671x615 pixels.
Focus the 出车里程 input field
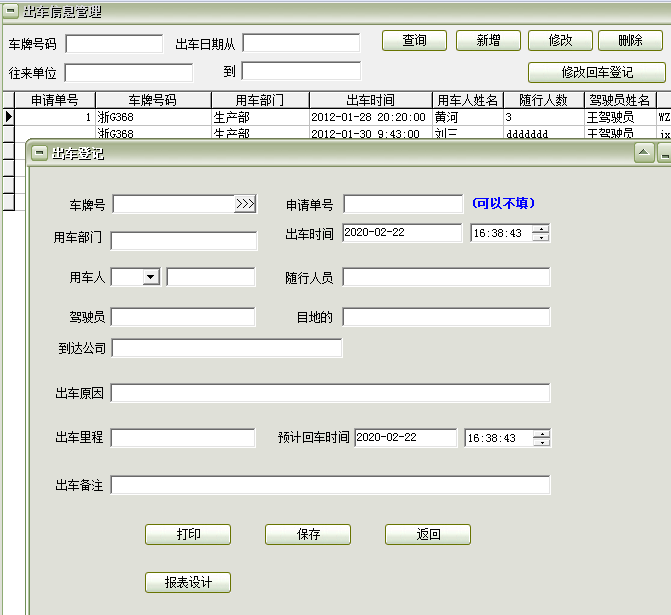click(x=183, y=438)
